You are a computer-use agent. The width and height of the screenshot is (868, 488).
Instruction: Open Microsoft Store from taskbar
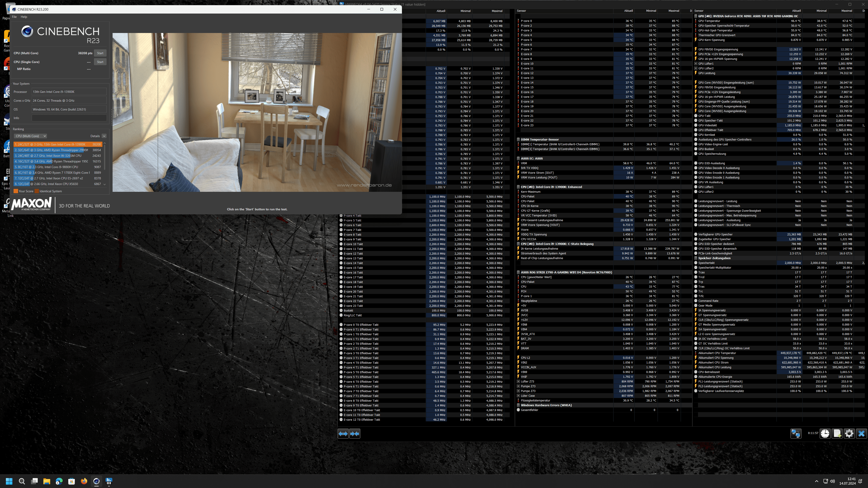(71, 481)
